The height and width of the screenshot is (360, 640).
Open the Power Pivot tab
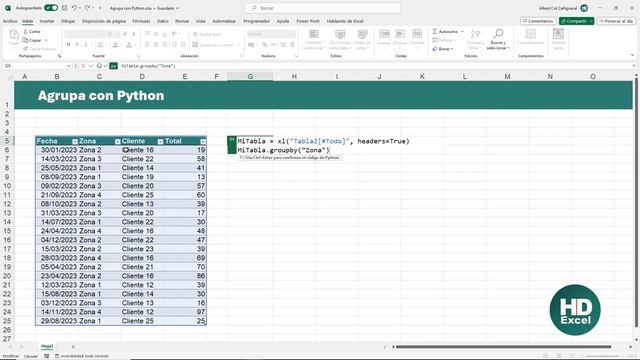click(x=308, y=21)
